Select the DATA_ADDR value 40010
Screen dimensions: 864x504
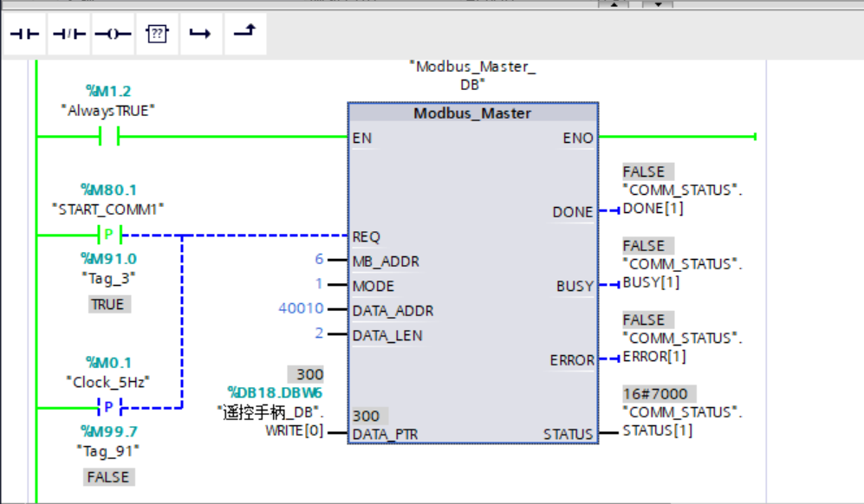(301, 308)
